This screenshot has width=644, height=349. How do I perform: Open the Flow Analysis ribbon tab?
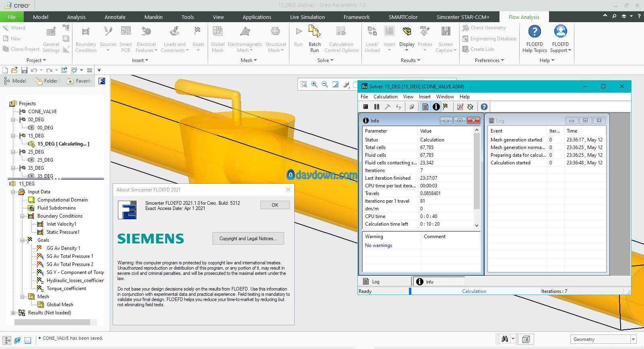tap(524, 17)
